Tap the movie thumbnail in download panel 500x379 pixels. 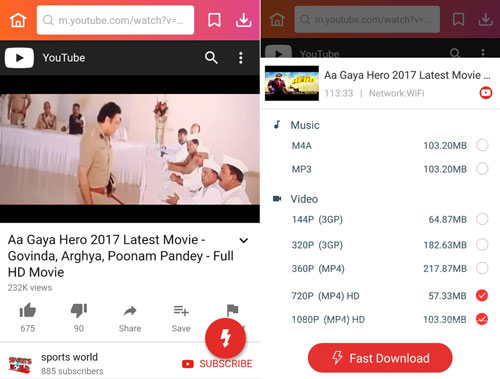(292, 83)
